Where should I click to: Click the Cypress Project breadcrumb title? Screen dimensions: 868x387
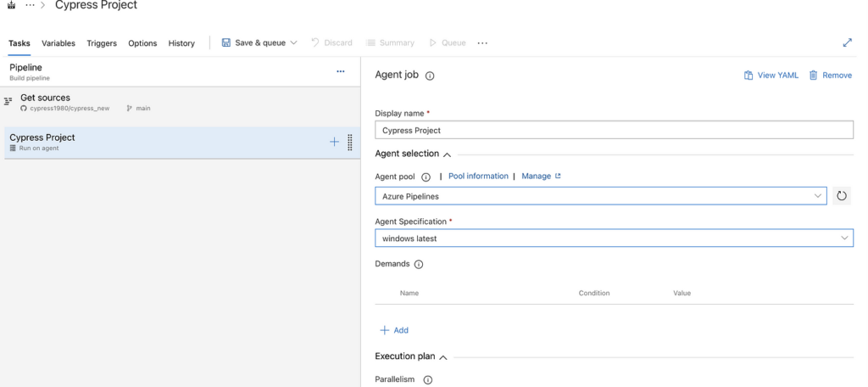96,6
